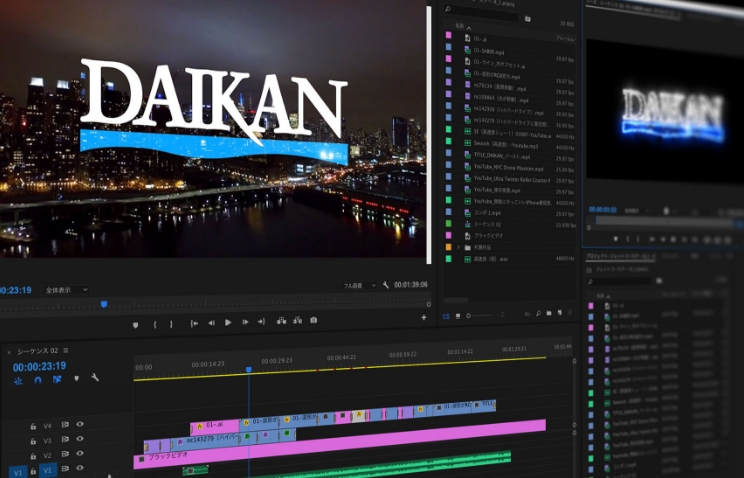This screenshot has width=744, height=478.
Task: Select the ブラックビデオ clip on track V2
Action: pos(340,443)
